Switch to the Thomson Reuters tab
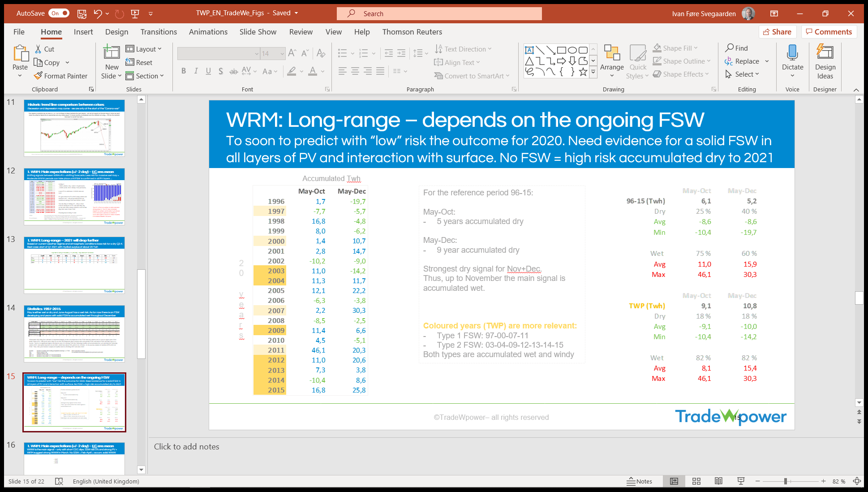This screenshot has height=492, width=868. click(412, 32)
